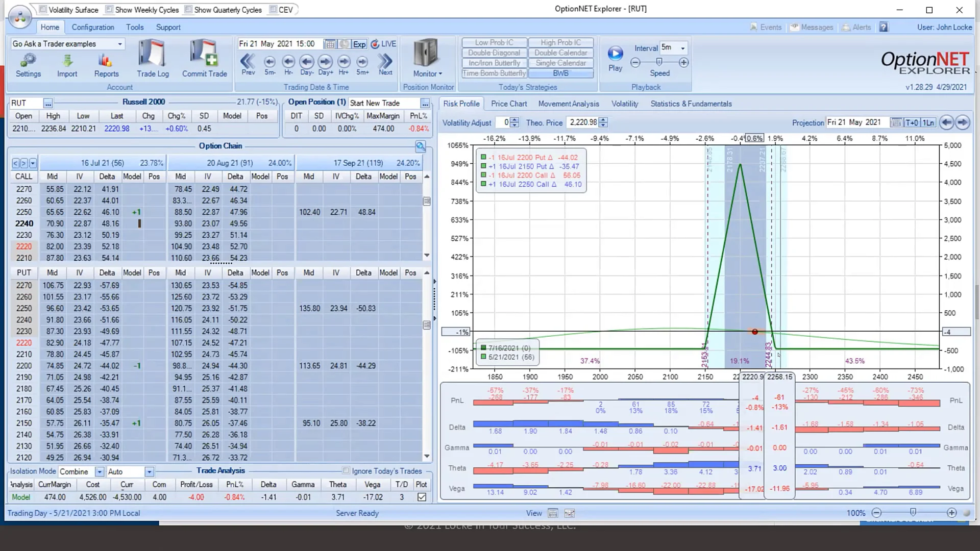Toggle Ignore Today's Trades checkbox
Image resolution: width=980 pixels, height=551 pixels.
346,471
